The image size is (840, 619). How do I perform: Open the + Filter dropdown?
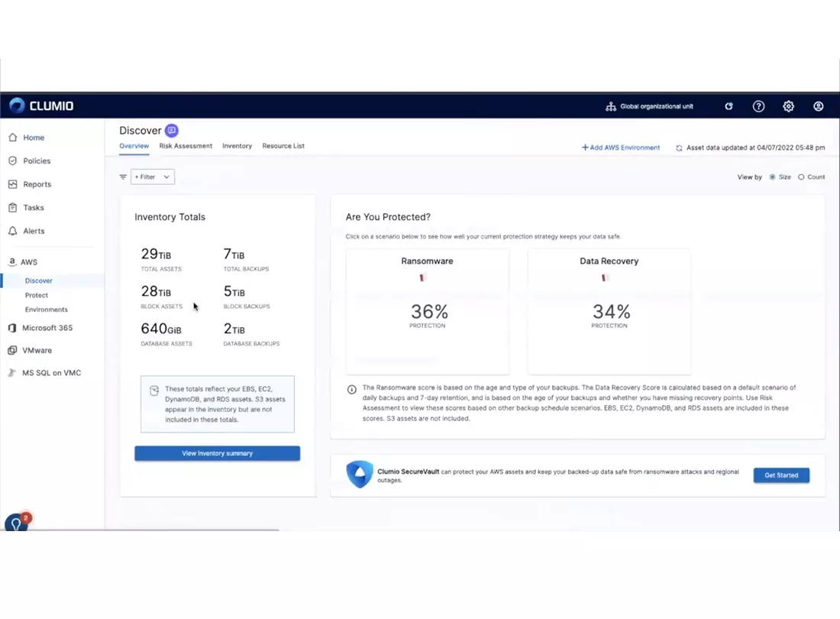pyautogui.click(x=153, y=177)
